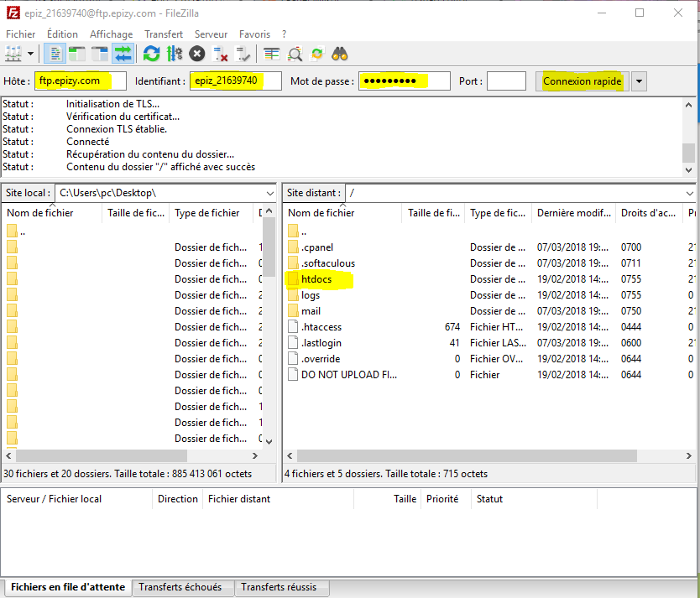The width and height of the screenshot is (700, 598).
Task: Refresh file and folder lists
Action: coord(151,54)
